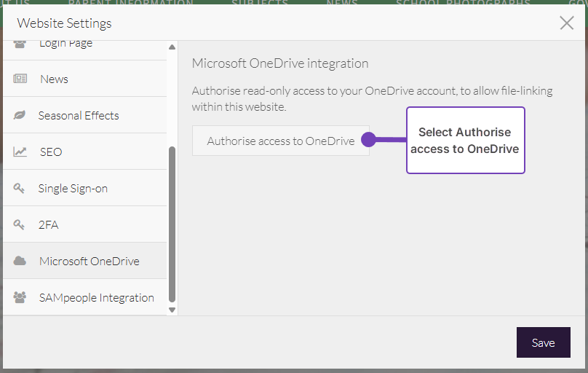Click the key icon beside Single Sign-on

pos(20,188)
